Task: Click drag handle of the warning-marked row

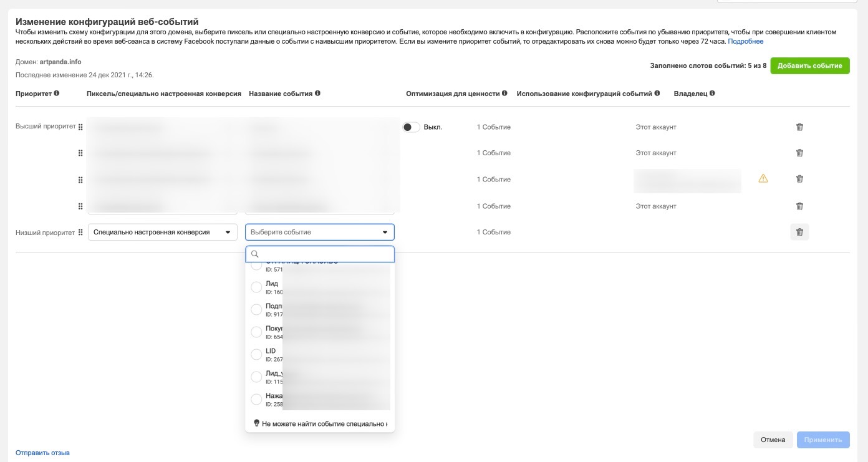Action: pyautogui.click(x=80, y=180)
